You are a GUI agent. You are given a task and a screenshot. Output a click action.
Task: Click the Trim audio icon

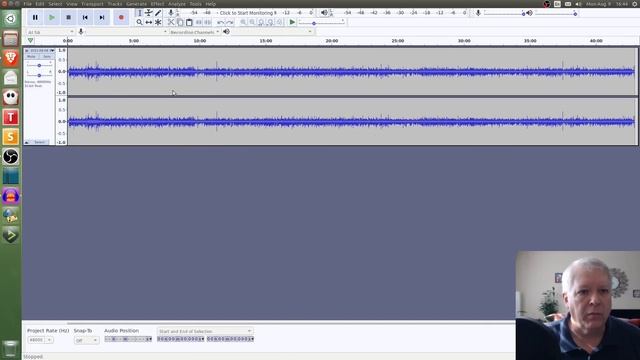199,22
